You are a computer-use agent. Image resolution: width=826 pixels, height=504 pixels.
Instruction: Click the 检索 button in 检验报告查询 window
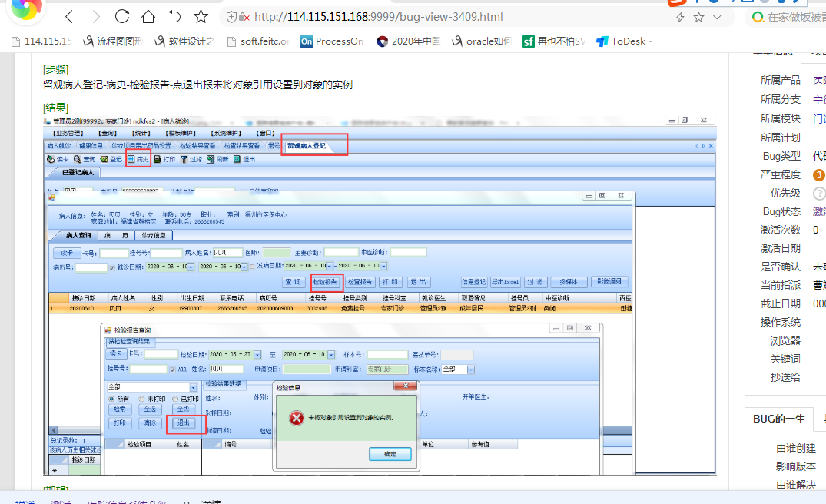pyautogui.click(x=120, y=409)
